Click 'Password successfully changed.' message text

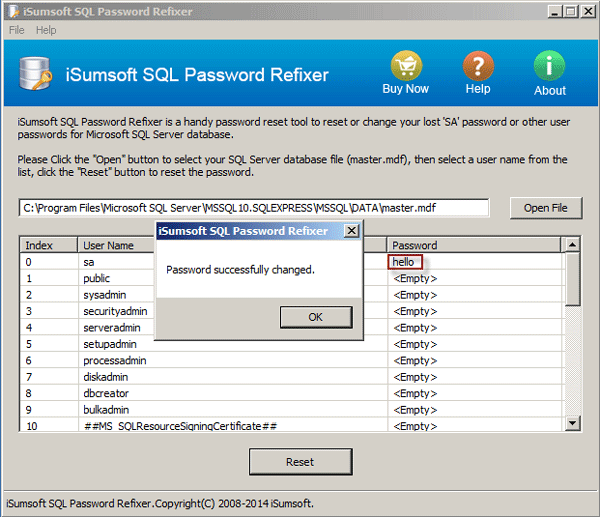point(240,270)
